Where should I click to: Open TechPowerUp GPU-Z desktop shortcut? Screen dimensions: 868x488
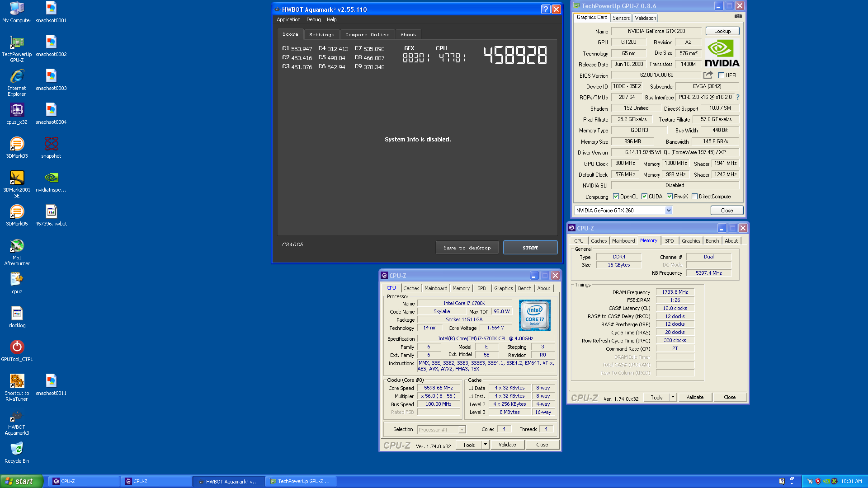(17, 49)
